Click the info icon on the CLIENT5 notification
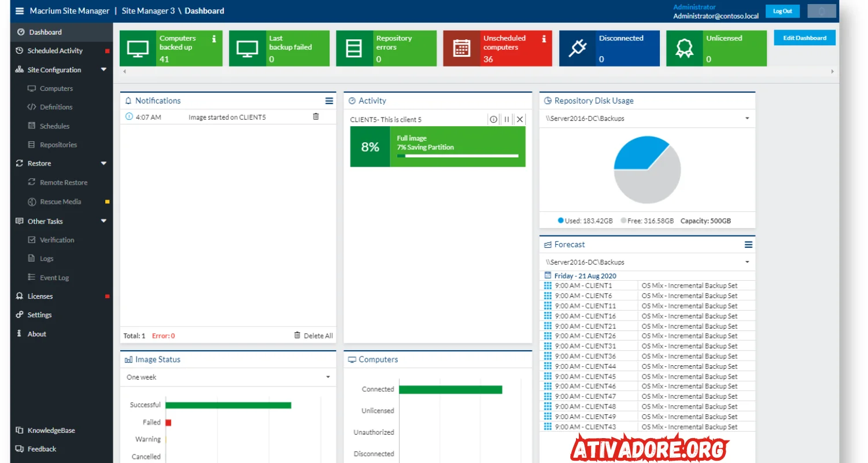The width and height of the screenshot is (868, 463). (129, 116)
